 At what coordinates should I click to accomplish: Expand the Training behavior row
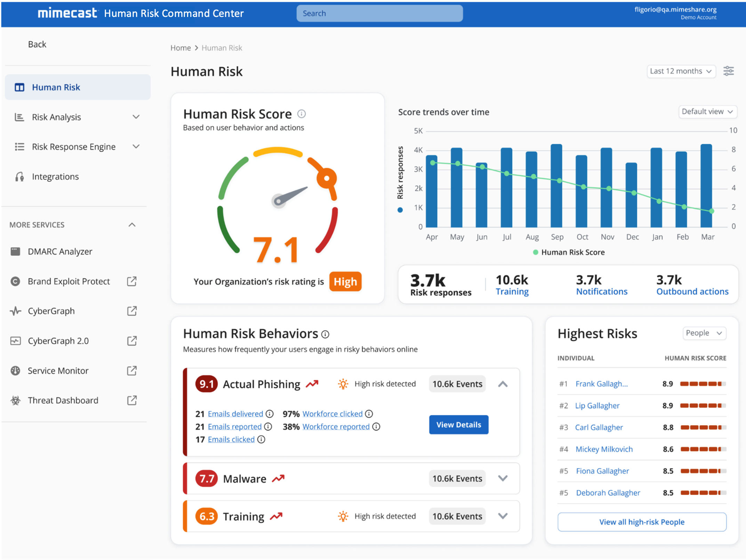[503, 516]
